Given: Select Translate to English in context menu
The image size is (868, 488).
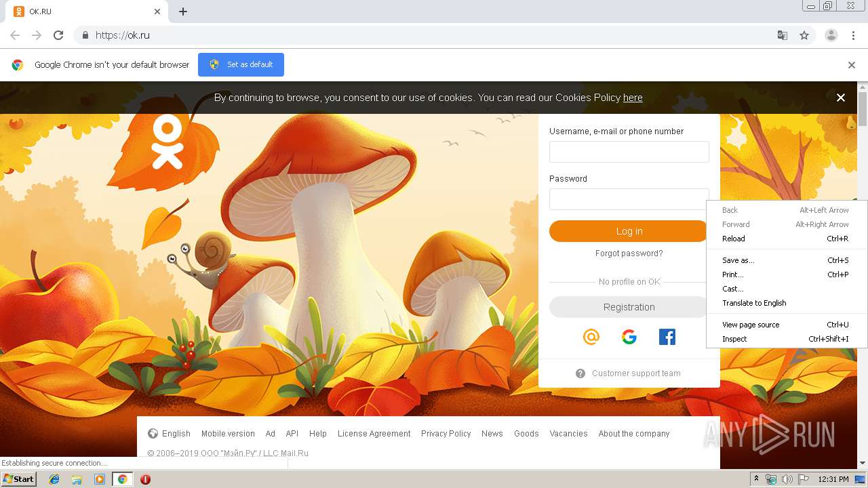Looking at the screenshot, I should 787,303.
